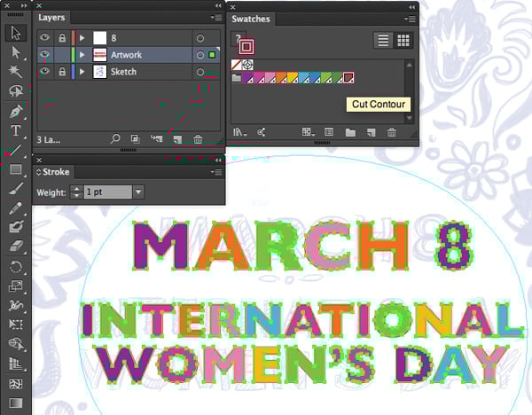Click the Stroke Weight input field
This screenshot has width=532, height=415.
pyautogui.click(x=108, y=192)
